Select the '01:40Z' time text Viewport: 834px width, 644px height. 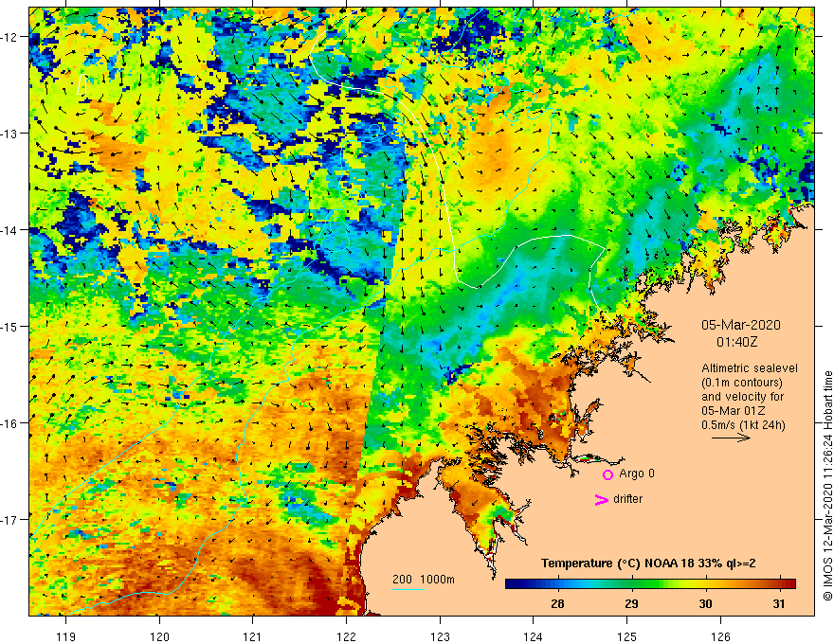click(736, 342)
